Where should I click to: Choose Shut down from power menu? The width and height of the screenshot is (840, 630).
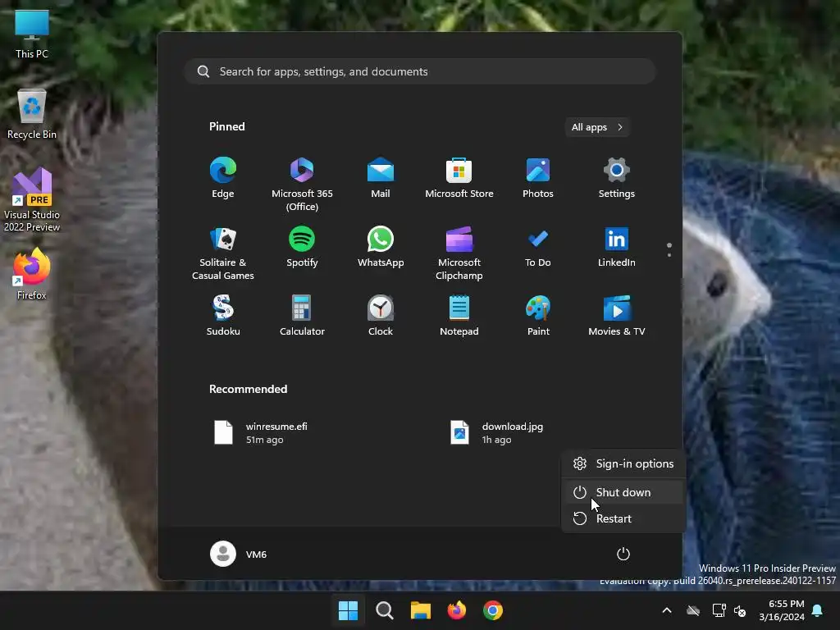[623, 492]
